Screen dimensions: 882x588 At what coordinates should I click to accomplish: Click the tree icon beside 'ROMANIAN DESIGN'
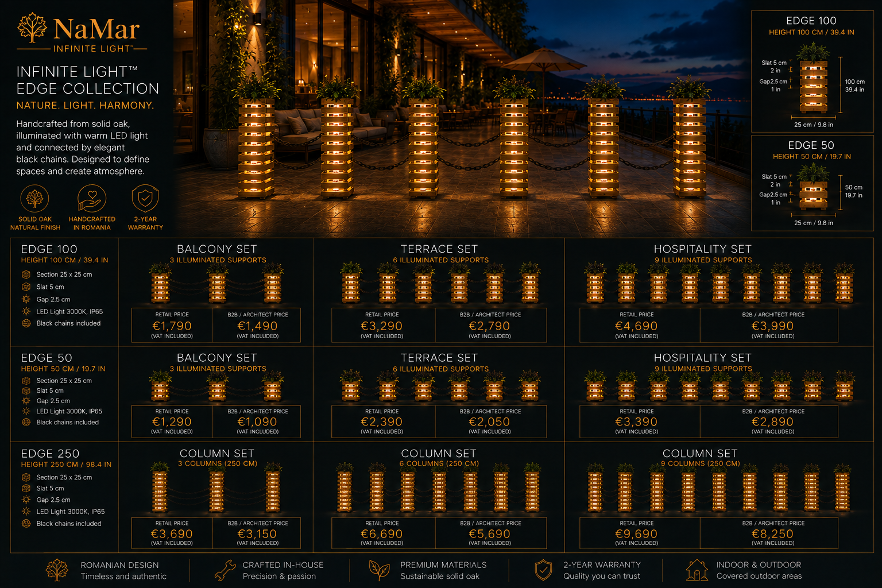(57, 570)
